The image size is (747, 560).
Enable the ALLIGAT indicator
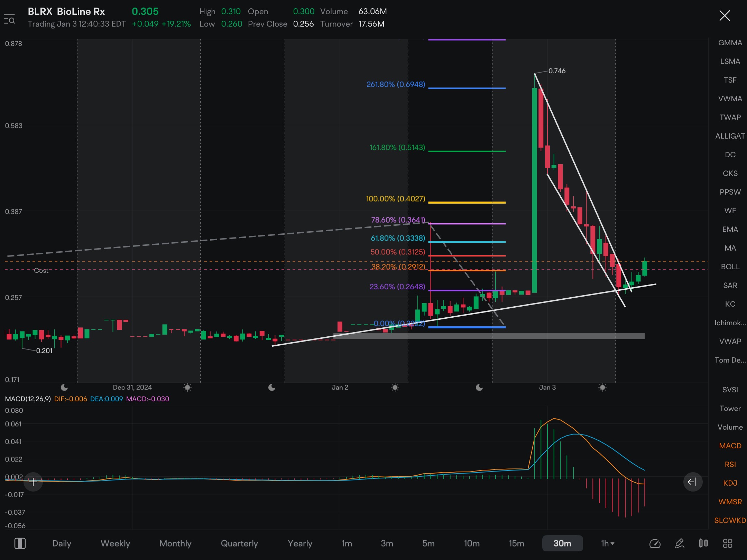pos(730,136)
